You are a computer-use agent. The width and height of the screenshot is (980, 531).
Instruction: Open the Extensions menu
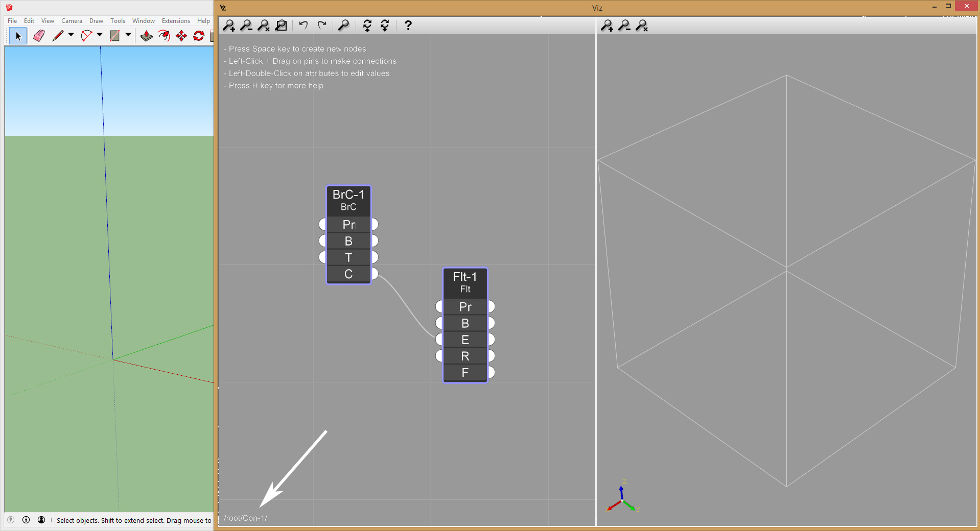176,21
